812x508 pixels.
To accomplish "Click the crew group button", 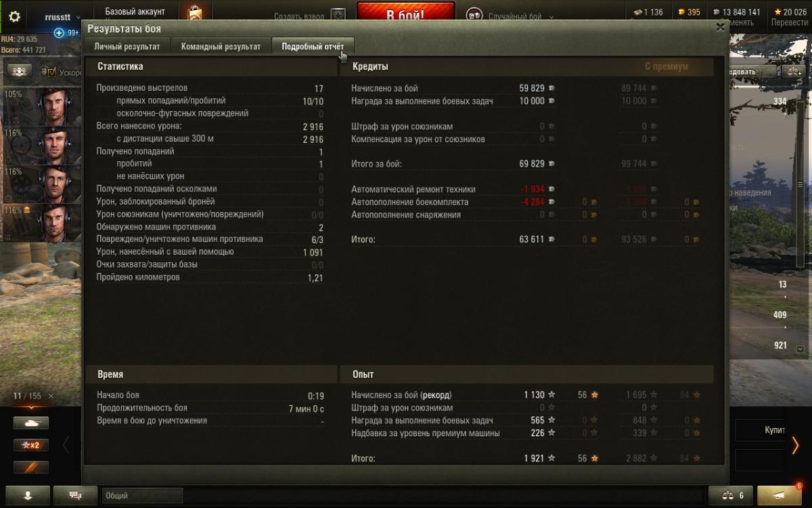I will 20,72.
